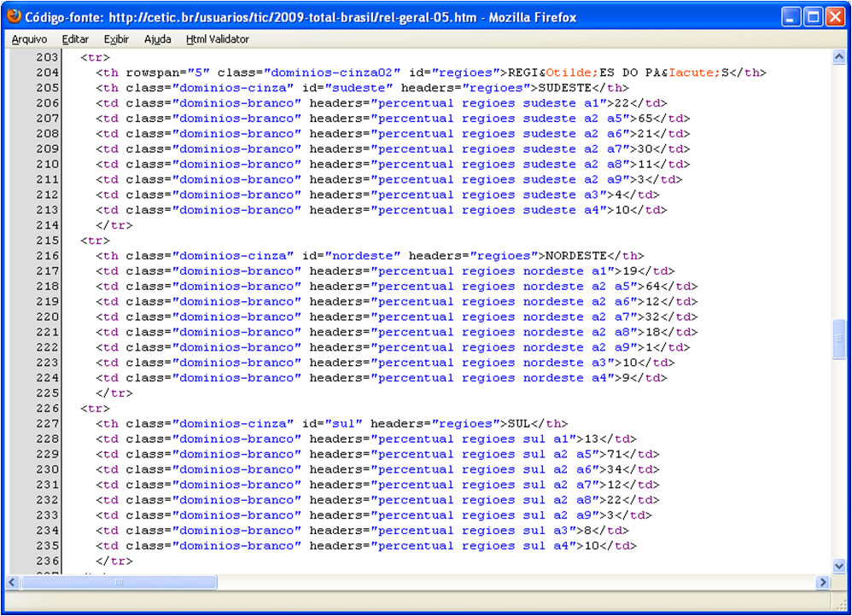This screenshot has height=616, width=852.
Task: Minimize the source code window
Action: click(x=791, y=17)
